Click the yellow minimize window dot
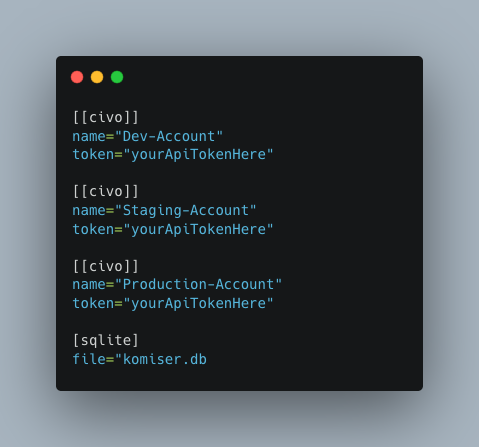Image resolution: width=479 pixels, height=447 pixels. click(97, 77)
